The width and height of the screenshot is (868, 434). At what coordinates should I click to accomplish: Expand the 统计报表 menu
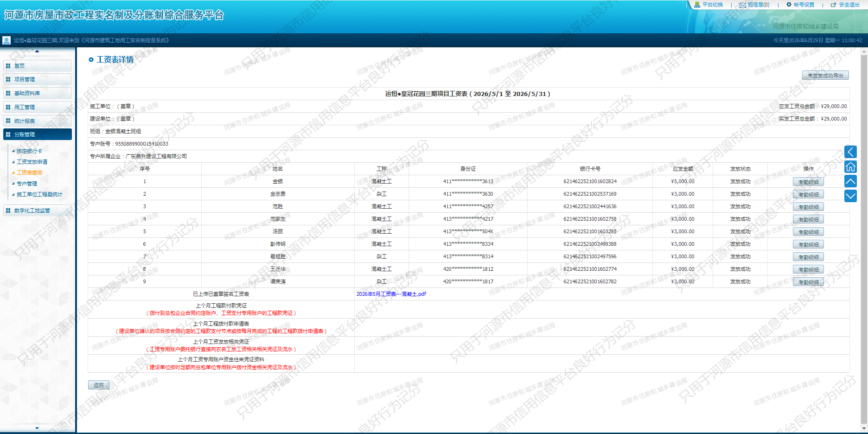(38, 121)
